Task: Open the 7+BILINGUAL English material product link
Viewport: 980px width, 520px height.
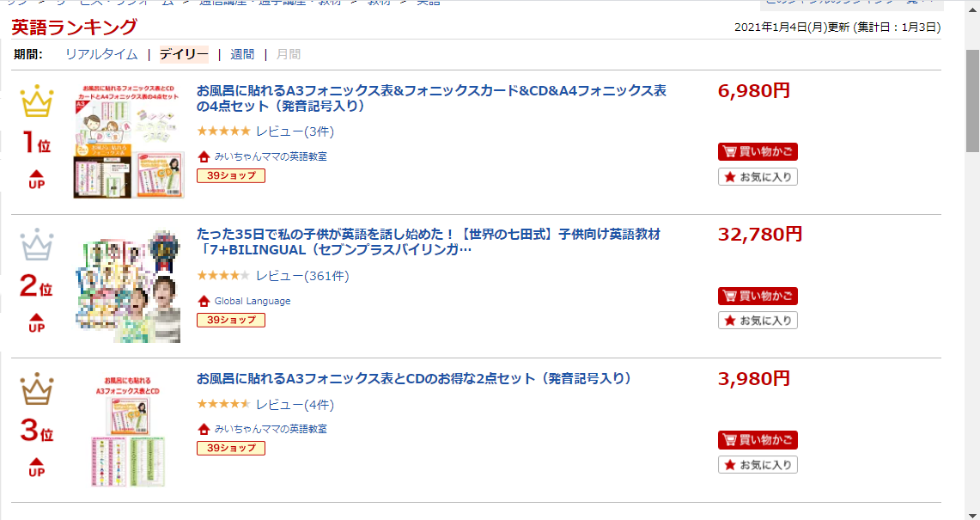Action: [x=428, y=242]
